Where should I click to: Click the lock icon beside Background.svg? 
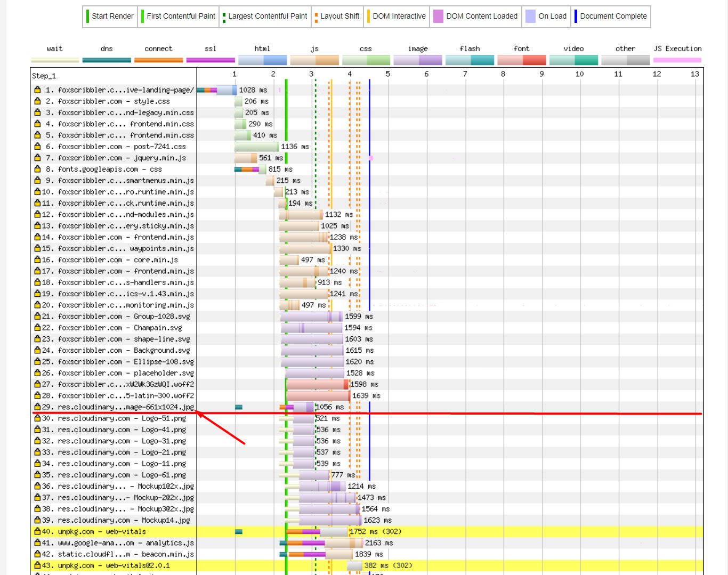[37, 350]
